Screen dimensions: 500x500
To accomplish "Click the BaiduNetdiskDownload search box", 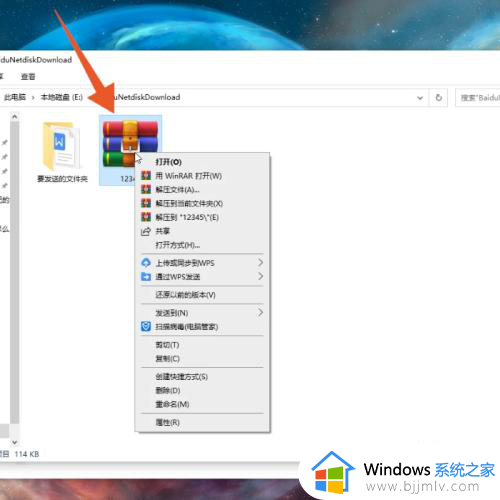I will (478, 98).
